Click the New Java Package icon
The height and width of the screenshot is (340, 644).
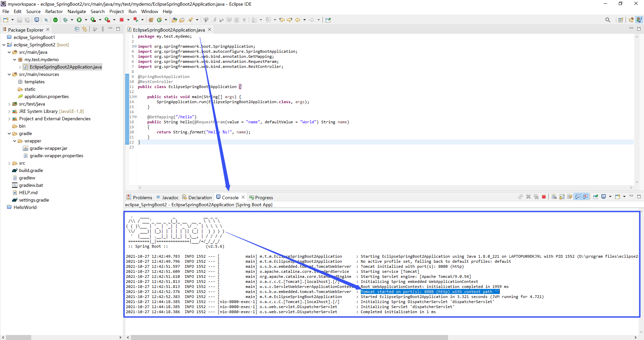151,20
